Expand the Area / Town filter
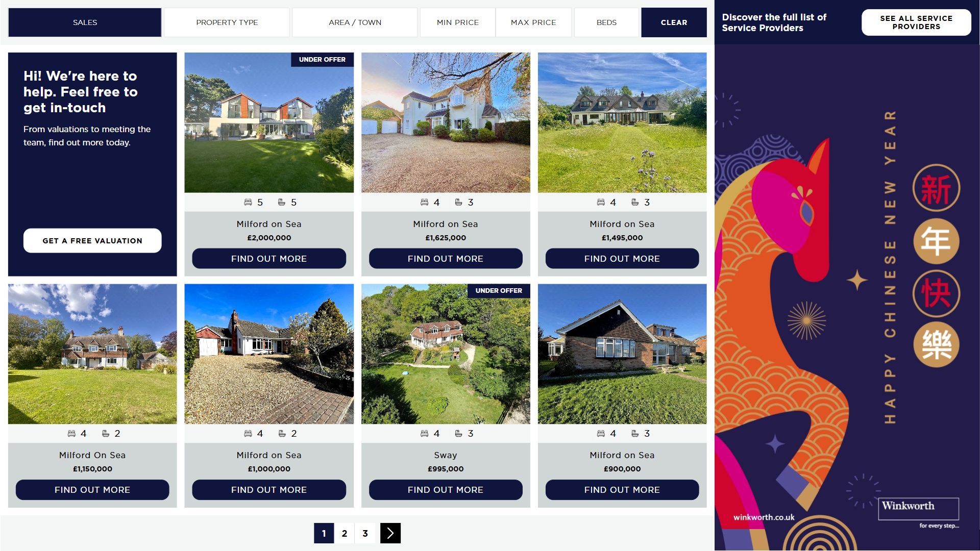The width and height of the screenshot is (980, 551). [355, 22]
